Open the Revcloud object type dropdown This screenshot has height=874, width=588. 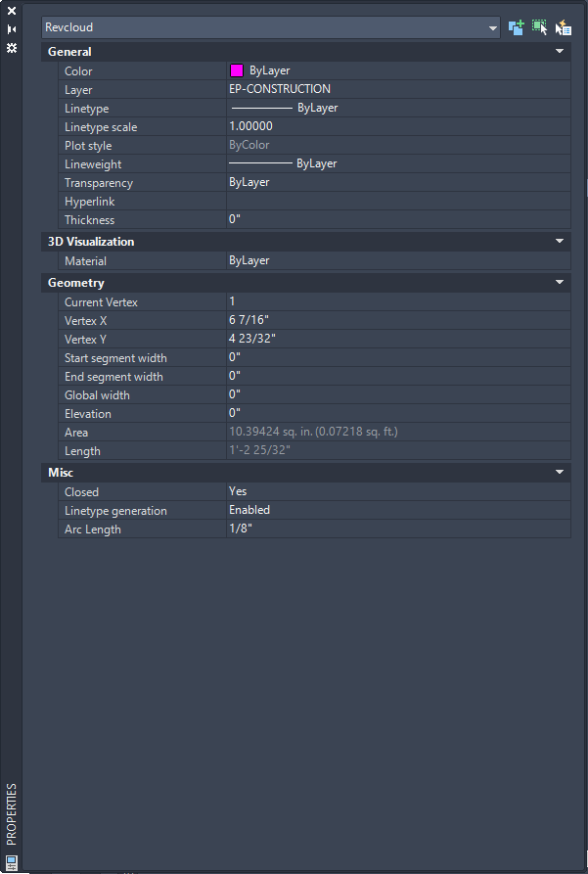(x=271, y=27)
